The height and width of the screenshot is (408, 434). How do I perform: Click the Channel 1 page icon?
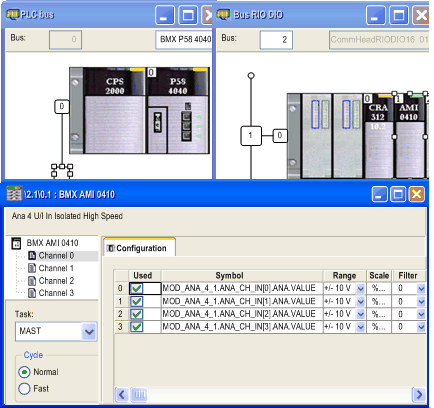32,268
